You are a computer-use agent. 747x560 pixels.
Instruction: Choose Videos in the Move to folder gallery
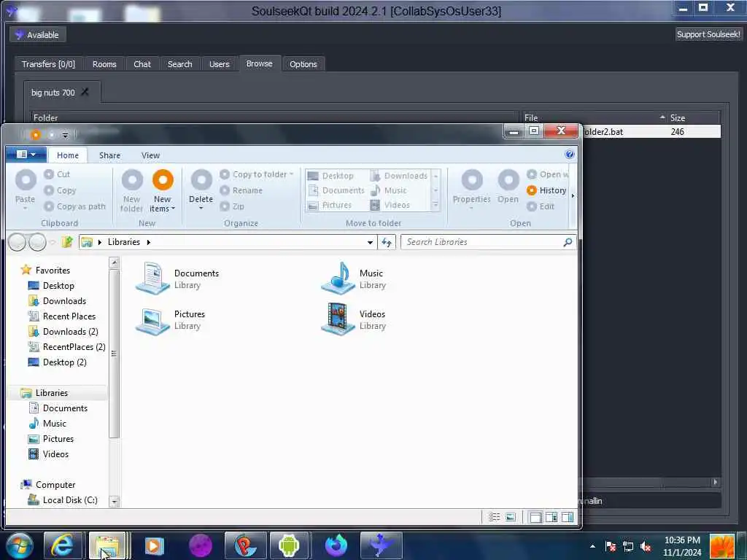(390, 205)
